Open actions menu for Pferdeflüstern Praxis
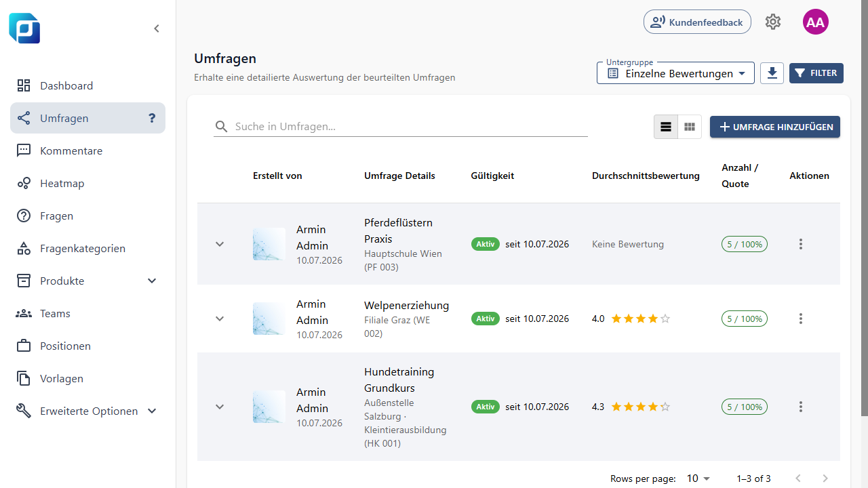 (801, 244)
